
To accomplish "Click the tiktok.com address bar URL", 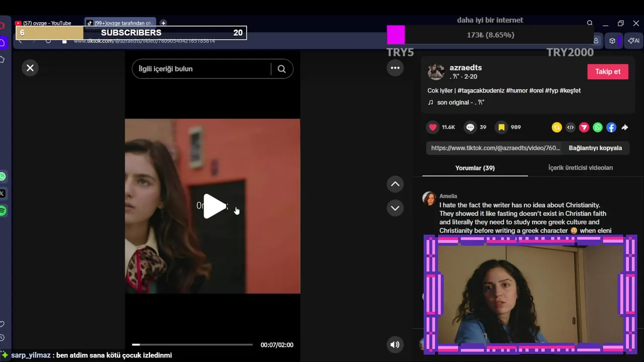I will (x=144, y=41).
